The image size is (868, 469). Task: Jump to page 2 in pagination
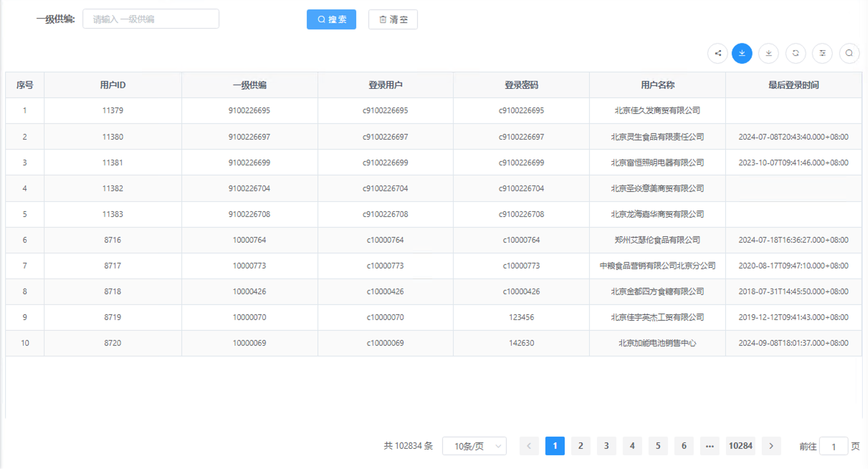[581, 446]
